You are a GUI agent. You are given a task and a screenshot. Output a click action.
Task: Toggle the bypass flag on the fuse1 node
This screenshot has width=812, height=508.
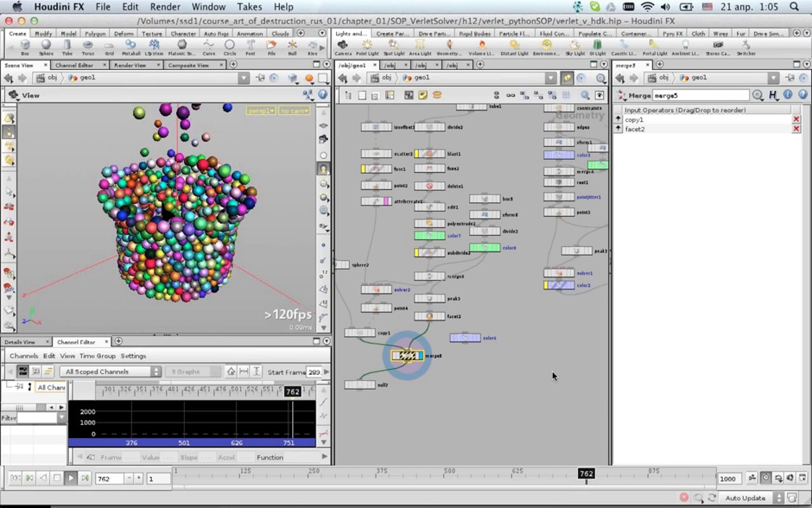pos(363,169)
